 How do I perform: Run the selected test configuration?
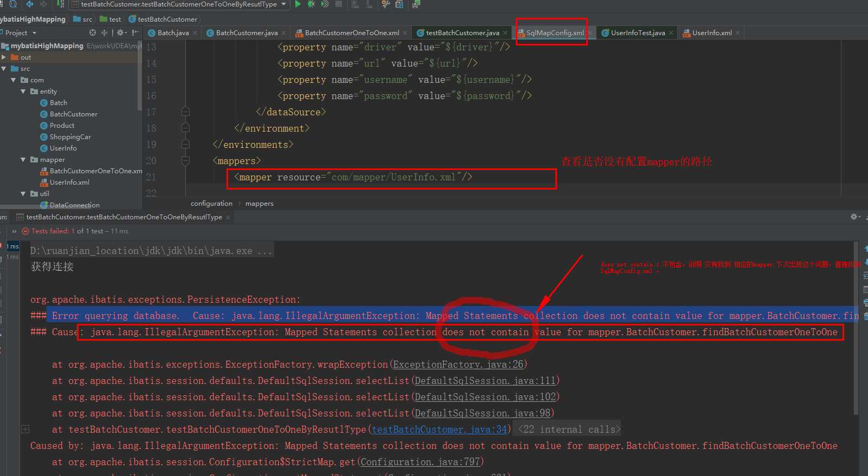pyautogui.click(x=298, y=4)
